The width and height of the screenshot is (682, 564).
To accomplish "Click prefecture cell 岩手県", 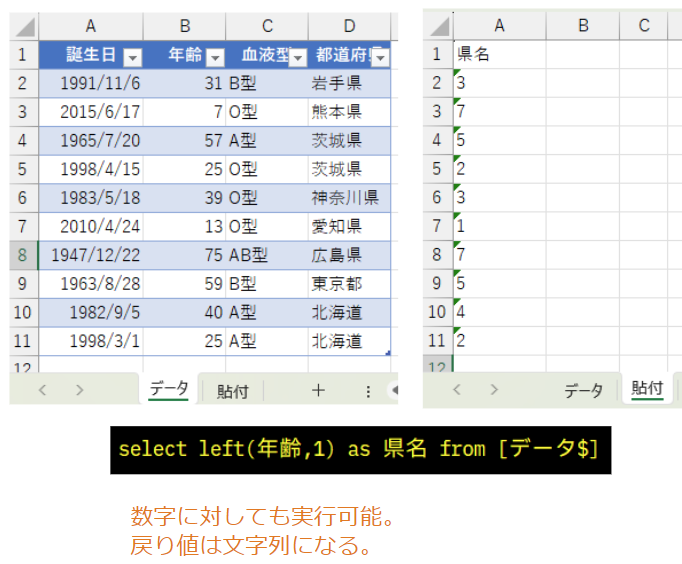I will click(x=349, y=83).
